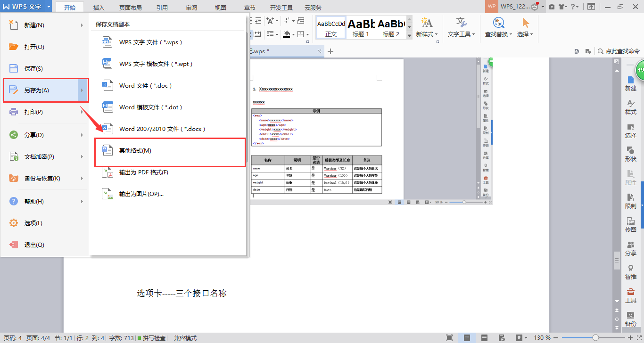Click the skin T-shirt icon in title bar
The height and width of the screenshot is (343, 644).
click(x=562, y=7)
